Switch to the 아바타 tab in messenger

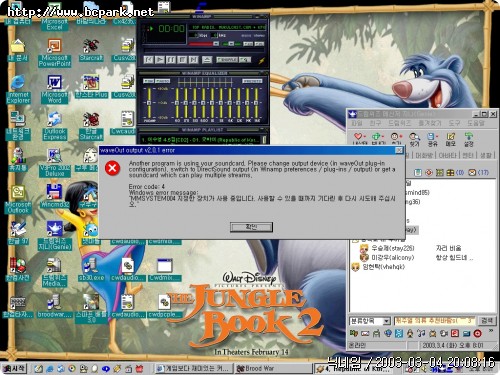(448, 155)
